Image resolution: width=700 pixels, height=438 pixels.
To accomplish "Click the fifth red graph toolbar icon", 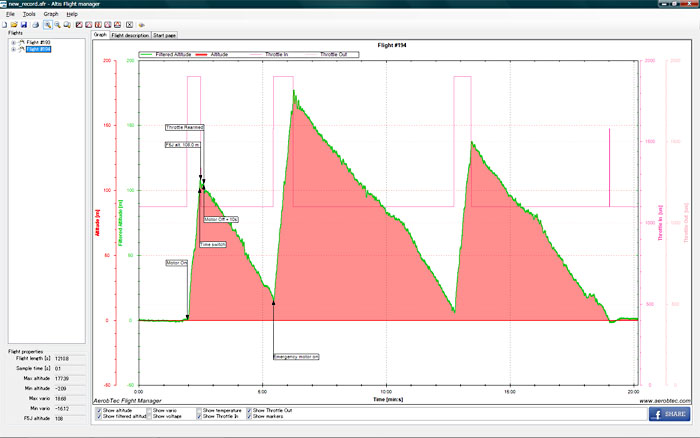I will point(117,25).
